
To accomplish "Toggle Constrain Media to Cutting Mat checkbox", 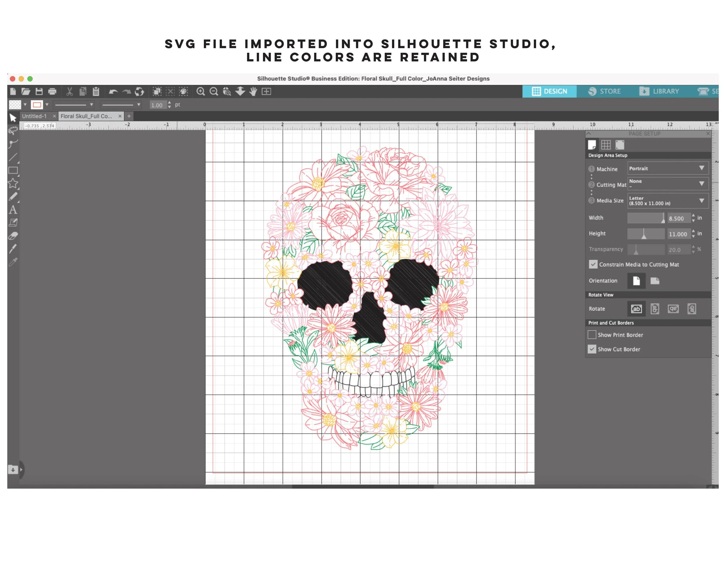I will click(x=593, y=264).
